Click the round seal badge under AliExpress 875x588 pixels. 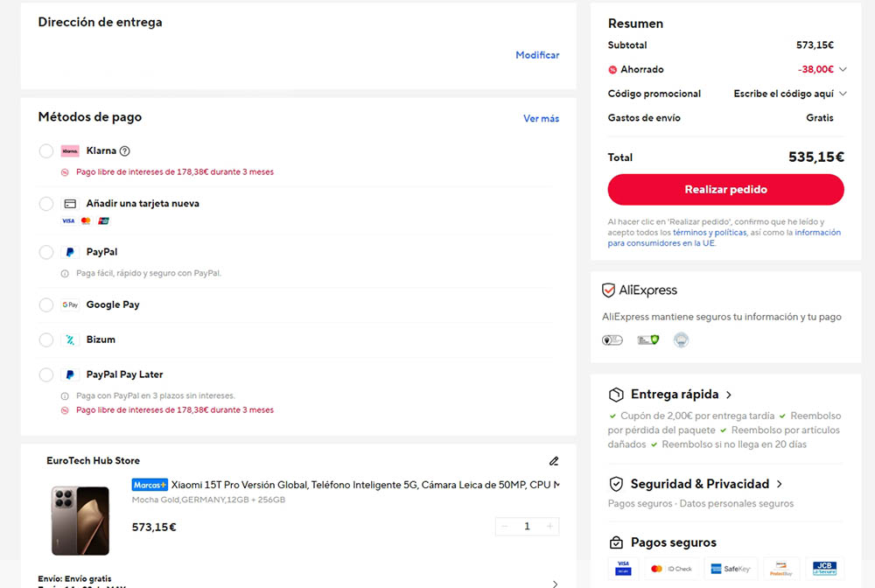click(681, 339)
